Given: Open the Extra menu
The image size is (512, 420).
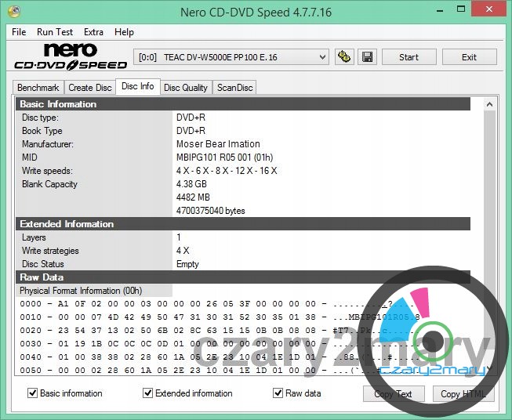Looking at the screenshot, I should point(93,32).
